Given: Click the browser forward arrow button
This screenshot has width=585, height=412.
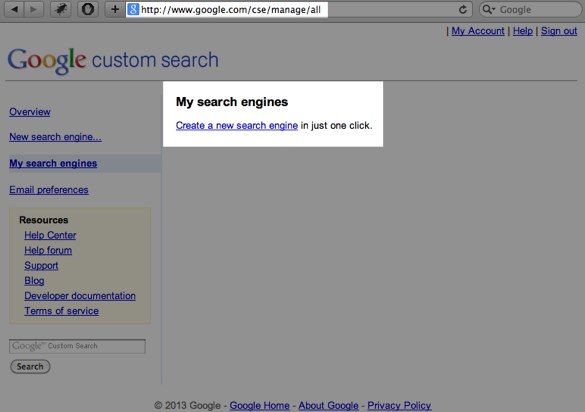Looking at the screenshot, I should pos(34,9).
